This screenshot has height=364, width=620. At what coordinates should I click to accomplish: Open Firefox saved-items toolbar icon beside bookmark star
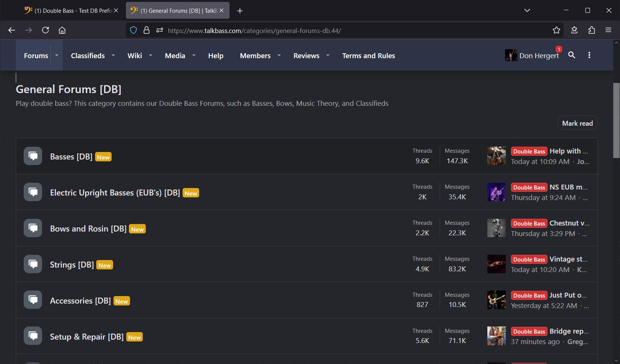coord(574,30)
